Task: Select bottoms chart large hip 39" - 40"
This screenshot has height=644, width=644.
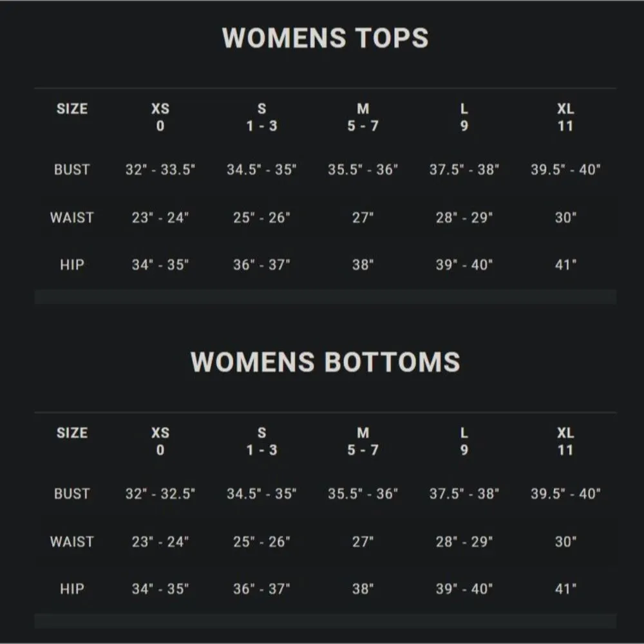Action: [464, 589]
